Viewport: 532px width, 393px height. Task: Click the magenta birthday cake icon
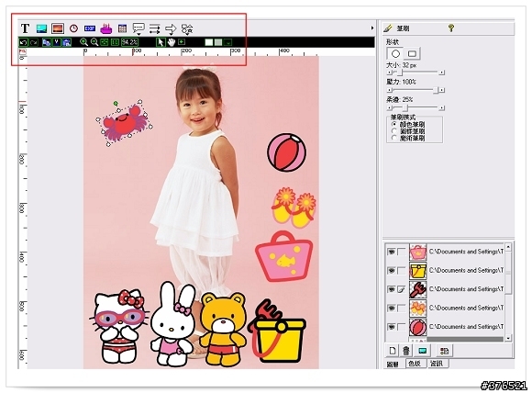coord(106,28)
